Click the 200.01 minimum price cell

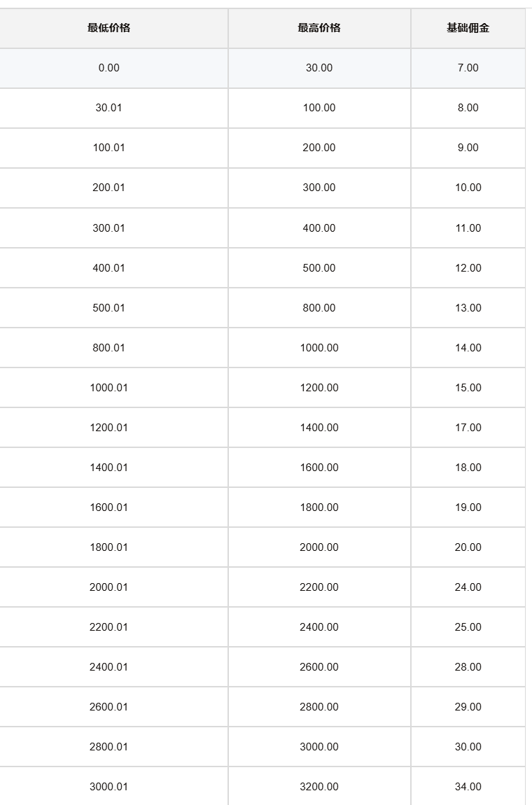point(108,188)
